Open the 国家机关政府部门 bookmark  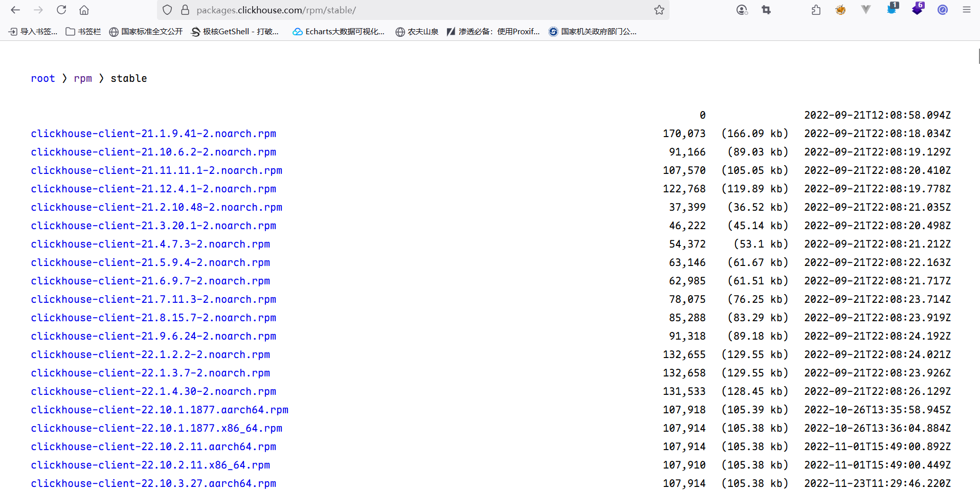pos(593,32)
